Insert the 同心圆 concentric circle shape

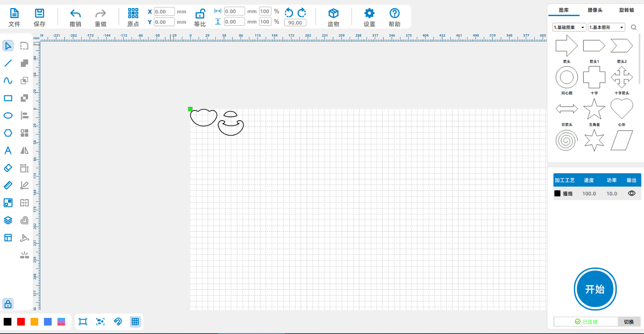[567, 77]
